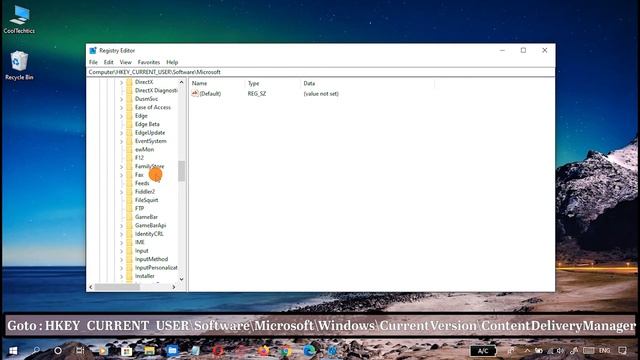Open the notification center icon
The width and height of the screenshot is (640, 360).
(622, 351)
